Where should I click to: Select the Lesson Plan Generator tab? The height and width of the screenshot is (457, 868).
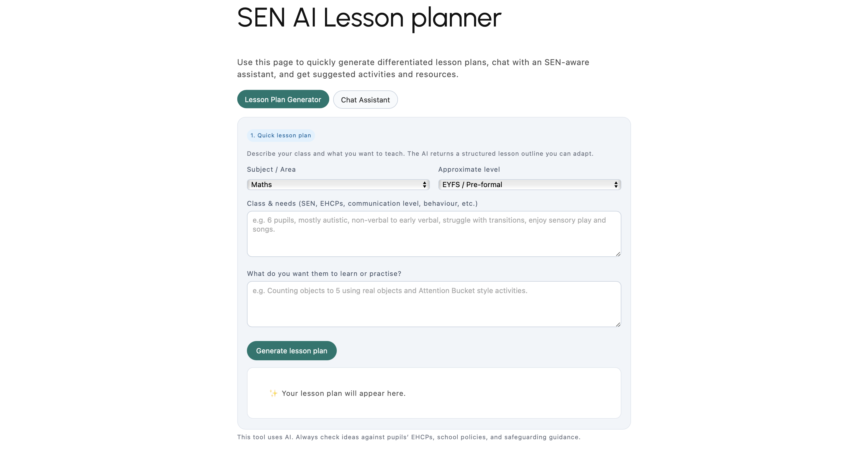click(x=283, y=99)
